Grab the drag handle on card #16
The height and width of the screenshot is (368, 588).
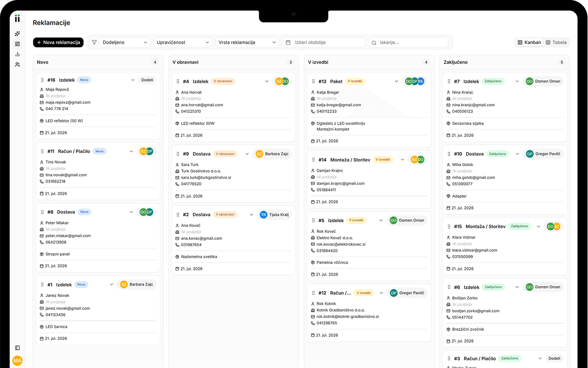click(42, 80)
